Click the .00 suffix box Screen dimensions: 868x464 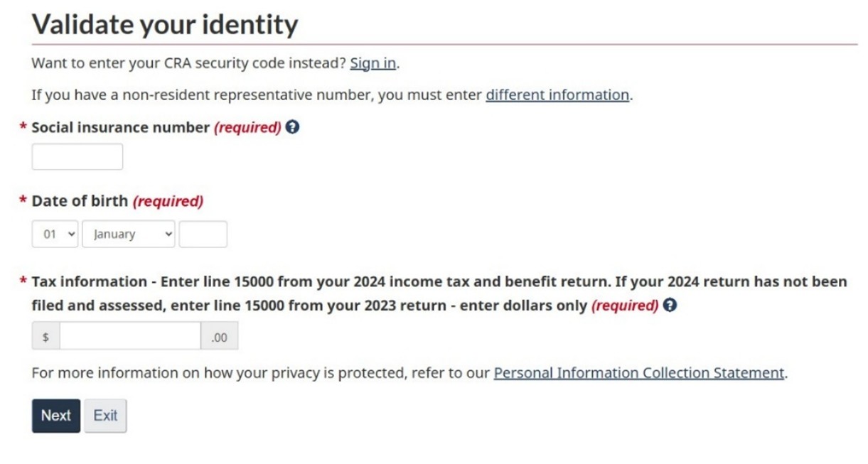tap(219, 336)
